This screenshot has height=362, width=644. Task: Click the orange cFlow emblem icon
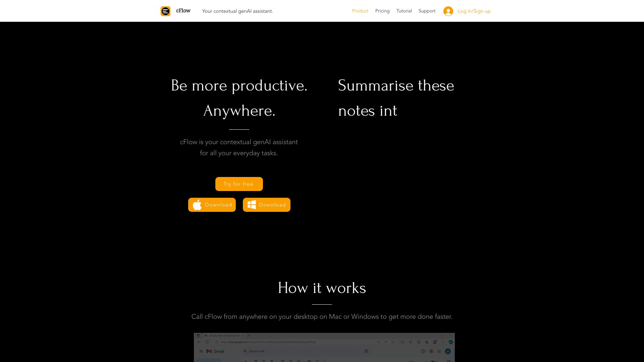(x=165, y=11)
